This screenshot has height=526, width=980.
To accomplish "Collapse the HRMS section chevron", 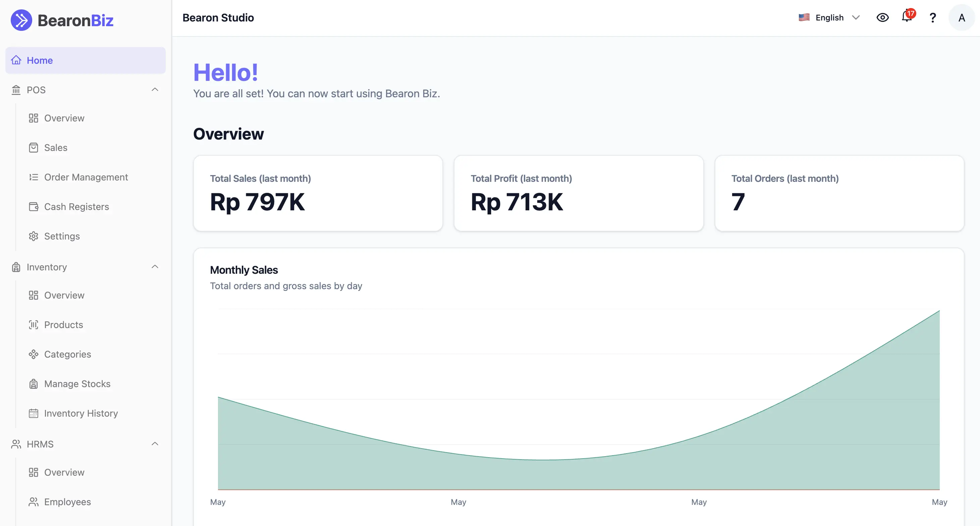I will pos(155,444).
